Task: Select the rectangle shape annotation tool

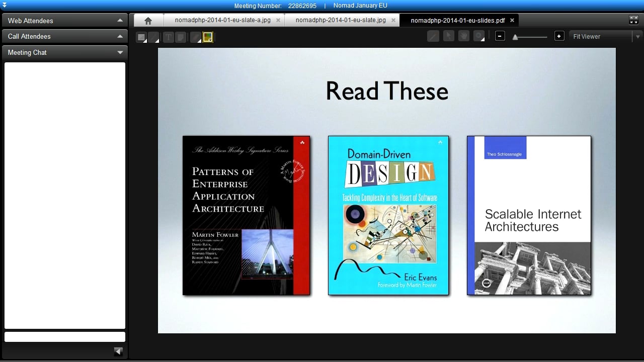Action: [x=142, y=37]
